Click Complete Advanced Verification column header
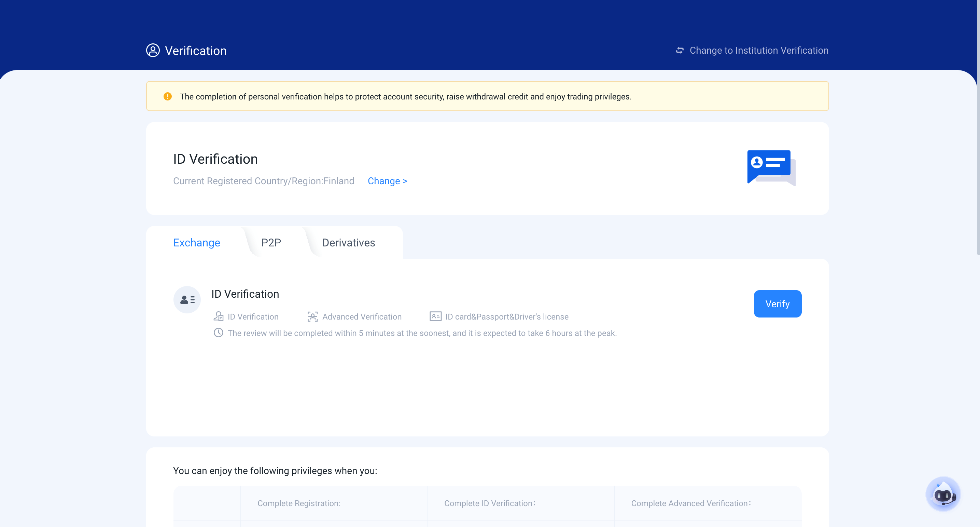The image size is (980, 527). click(690, 503)
